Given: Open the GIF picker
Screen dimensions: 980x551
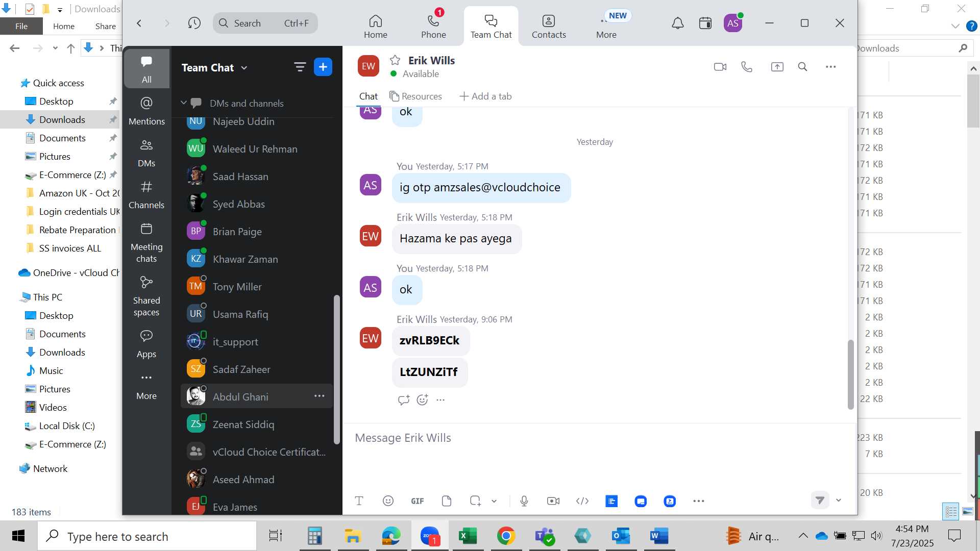Looking at the screenshot, I should pos(418,501).
